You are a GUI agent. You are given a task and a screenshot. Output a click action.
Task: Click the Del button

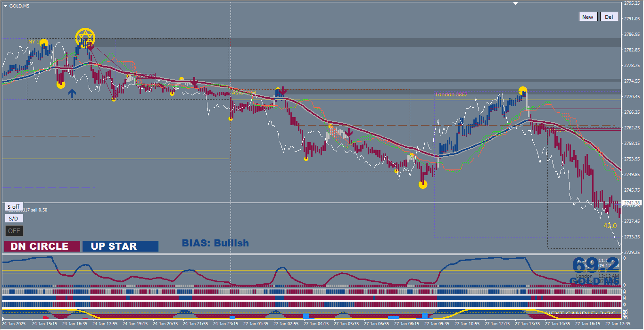(609, 17)
